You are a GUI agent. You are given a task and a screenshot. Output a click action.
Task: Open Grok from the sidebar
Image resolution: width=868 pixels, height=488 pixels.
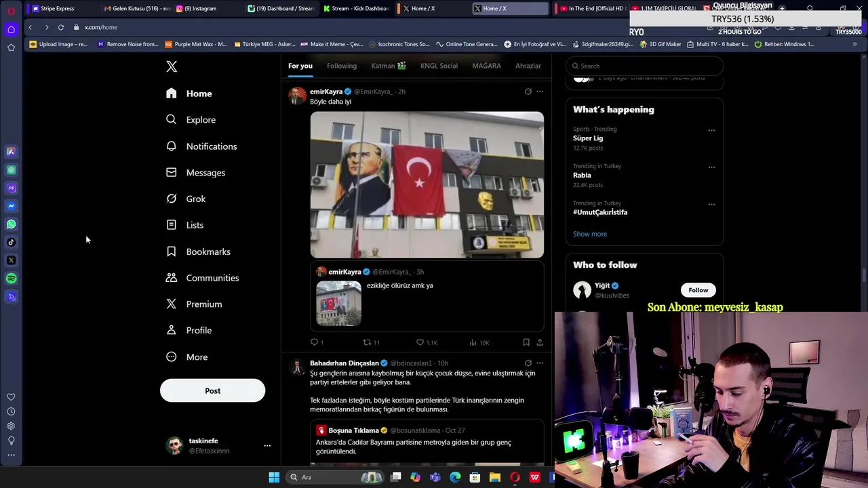click(x=186, y=199)
